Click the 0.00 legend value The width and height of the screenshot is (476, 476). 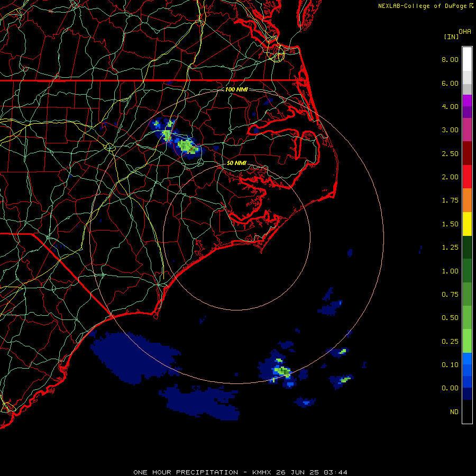point(450,388)
